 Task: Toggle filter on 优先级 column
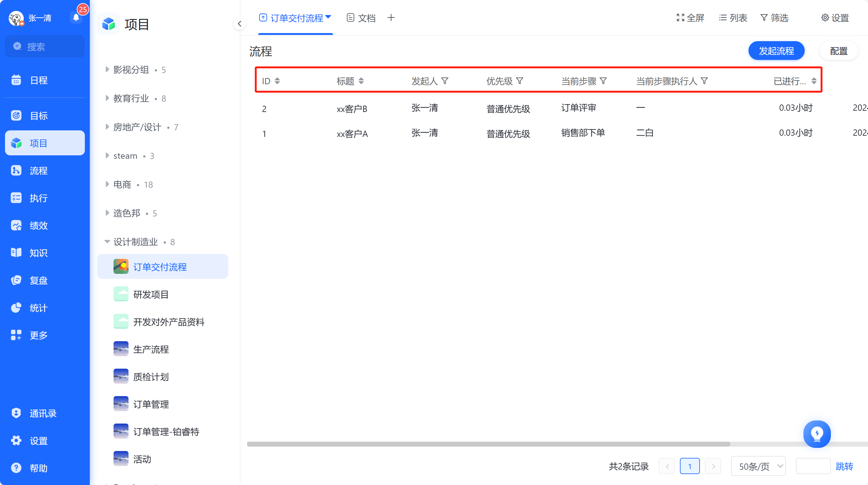(520, 81)
